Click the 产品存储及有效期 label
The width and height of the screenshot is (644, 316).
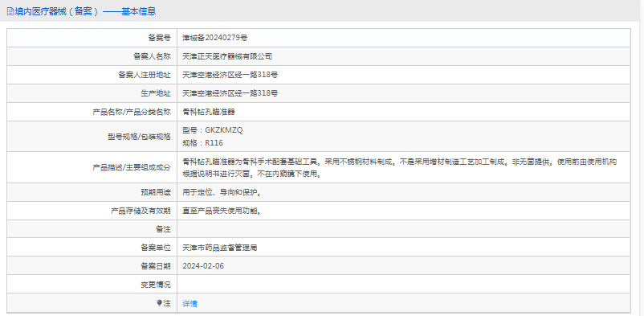coord(141,211)
